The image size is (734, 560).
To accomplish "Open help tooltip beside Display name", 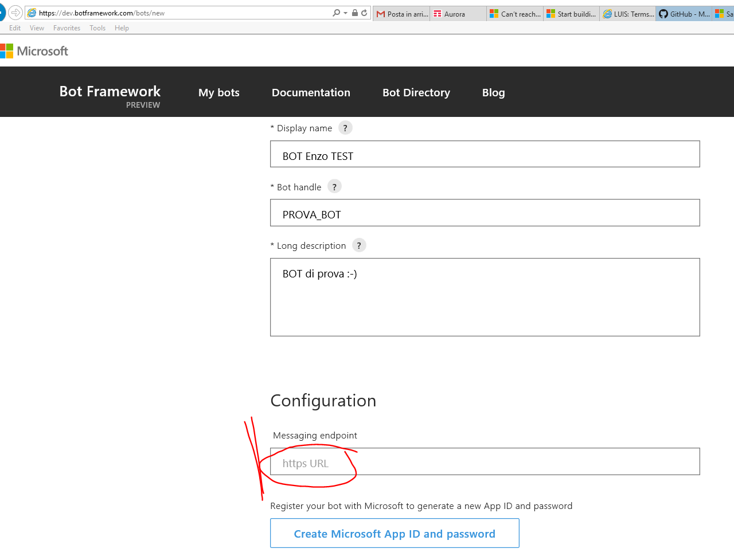I will (345, 128).
